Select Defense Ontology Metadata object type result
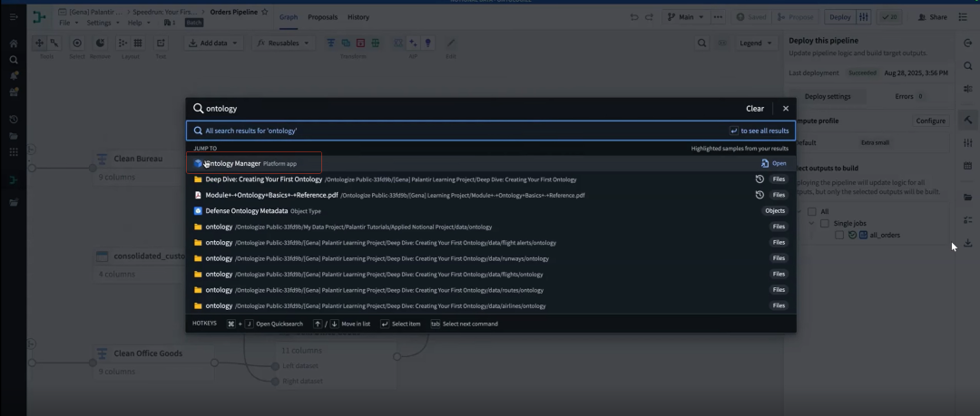This screenshot has width=980, height=416. 491,211
